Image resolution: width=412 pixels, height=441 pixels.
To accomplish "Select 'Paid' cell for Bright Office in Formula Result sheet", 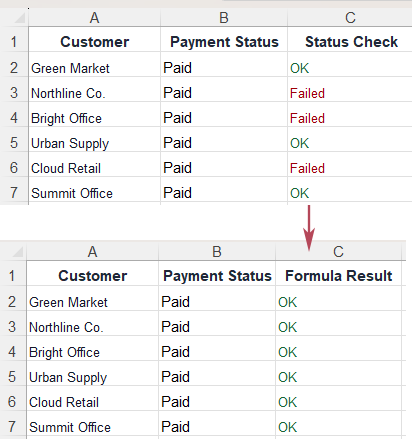I will [217, 348].
